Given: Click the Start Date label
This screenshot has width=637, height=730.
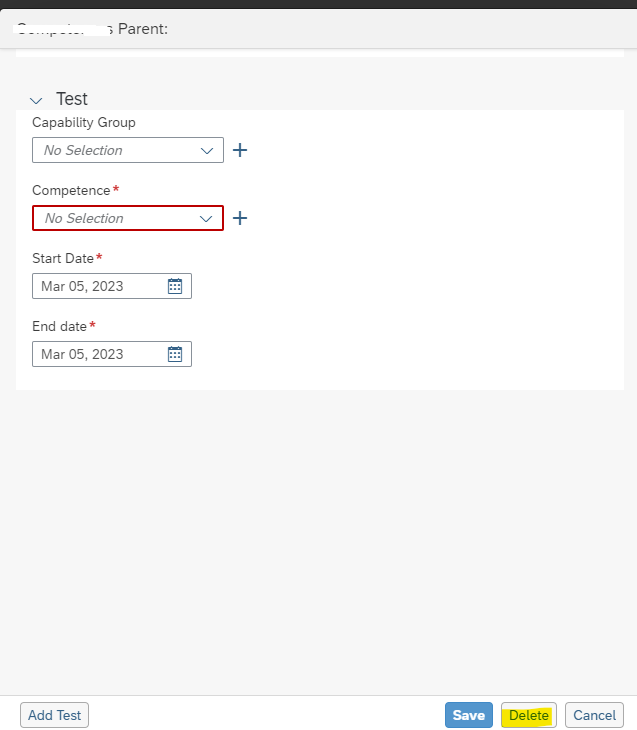Looking at the screenshot, I should click(x=63, y=258).
